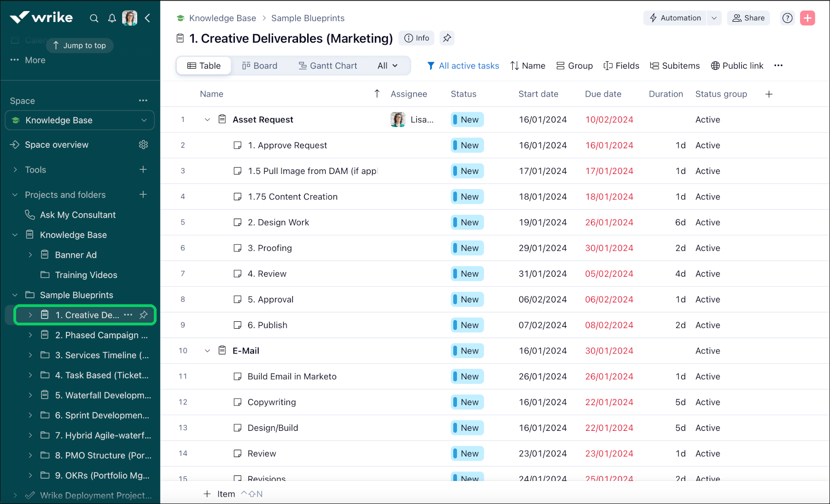Open Space overview settings gear
The width and height of the screenshot is (830, 504).
pyautogui.click(x=143, y=145)
